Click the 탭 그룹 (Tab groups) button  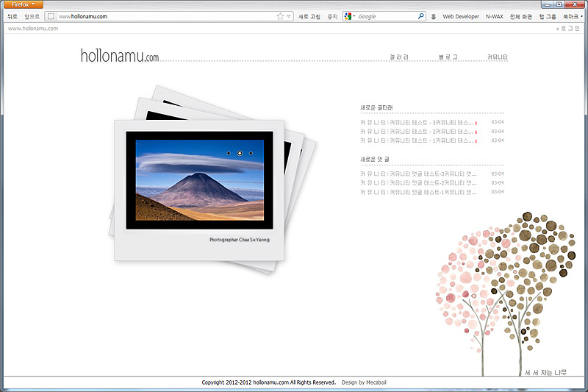point(548,16)
